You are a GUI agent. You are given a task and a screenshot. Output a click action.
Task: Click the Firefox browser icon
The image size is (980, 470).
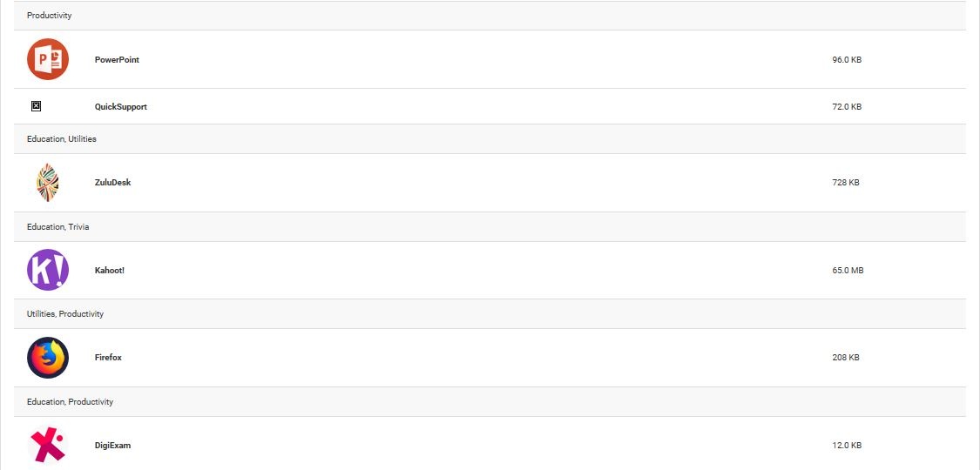47,358
